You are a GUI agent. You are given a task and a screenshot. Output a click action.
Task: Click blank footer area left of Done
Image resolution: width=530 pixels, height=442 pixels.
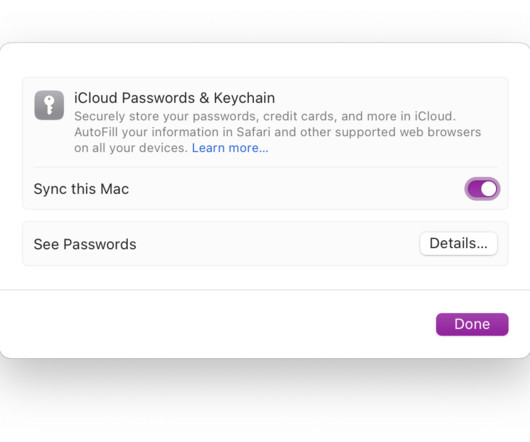point(216,324)
